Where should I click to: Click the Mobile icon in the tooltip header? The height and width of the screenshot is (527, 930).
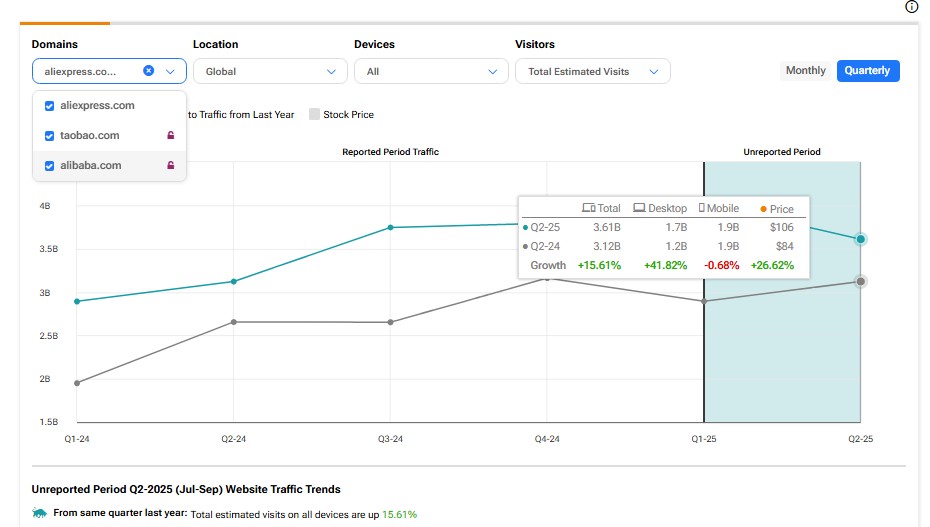pos(702,208)
